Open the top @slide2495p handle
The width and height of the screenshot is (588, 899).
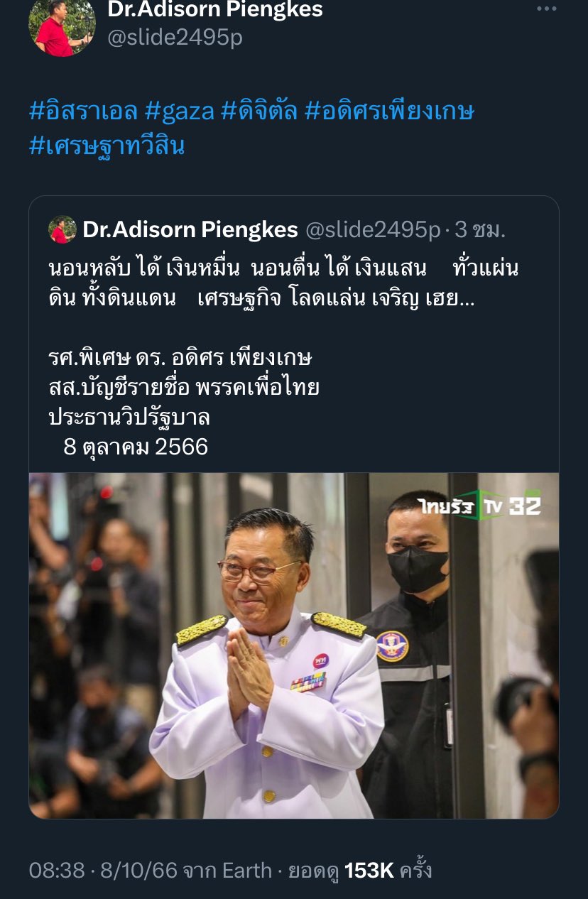point(175,37)
